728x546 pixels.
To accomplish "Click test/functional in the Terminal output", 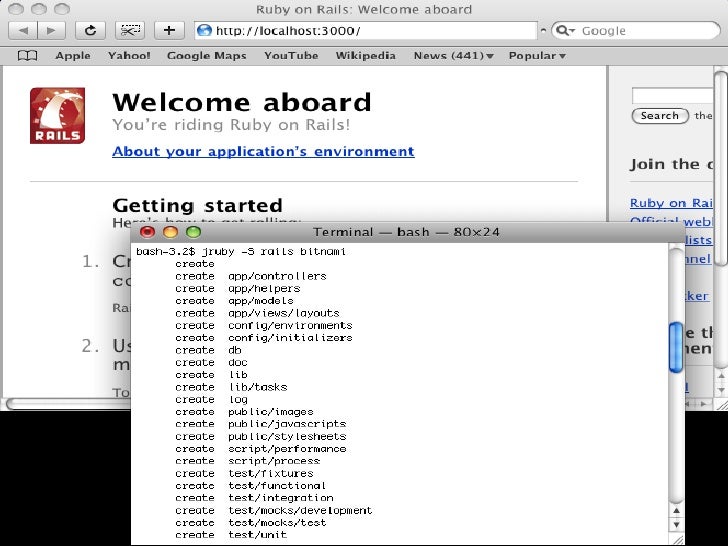I will tap(277, 486).
